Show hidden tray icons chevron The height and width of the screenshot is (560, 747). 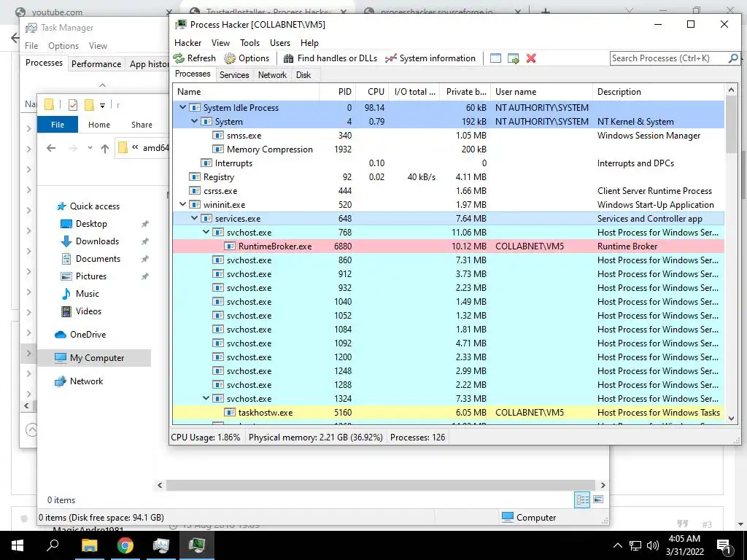[617, 545]
